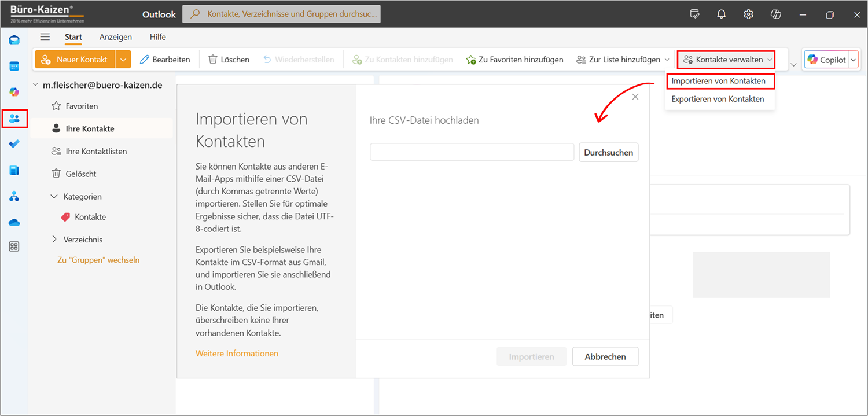Open the Settings gear icon
Viewport: 868px width, 416px height.
click(x=748, y=14)
